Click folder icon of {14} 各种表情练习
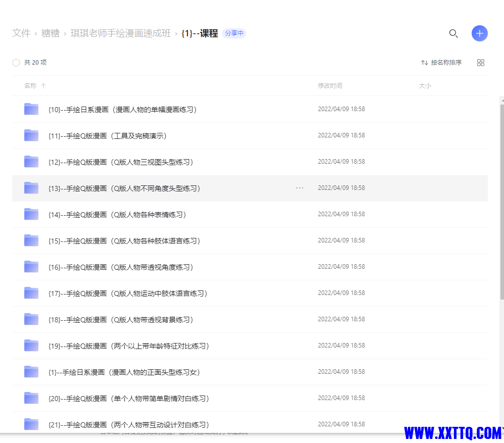This screenshot has width=504, height=443. (x=31, y=214)
